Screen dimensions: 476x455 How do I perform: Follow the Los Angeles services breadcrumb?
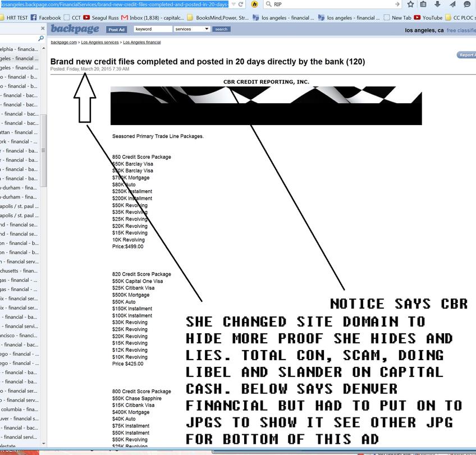[100, 42]
